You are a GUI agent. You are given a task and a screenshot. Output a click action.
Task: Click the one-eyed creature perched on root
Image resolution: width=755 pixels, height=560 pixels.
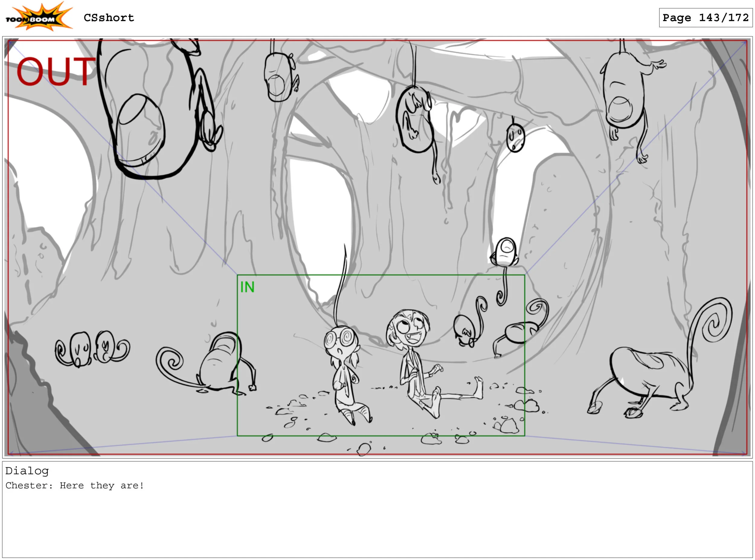pyautogui.click(x=505, y=253)
